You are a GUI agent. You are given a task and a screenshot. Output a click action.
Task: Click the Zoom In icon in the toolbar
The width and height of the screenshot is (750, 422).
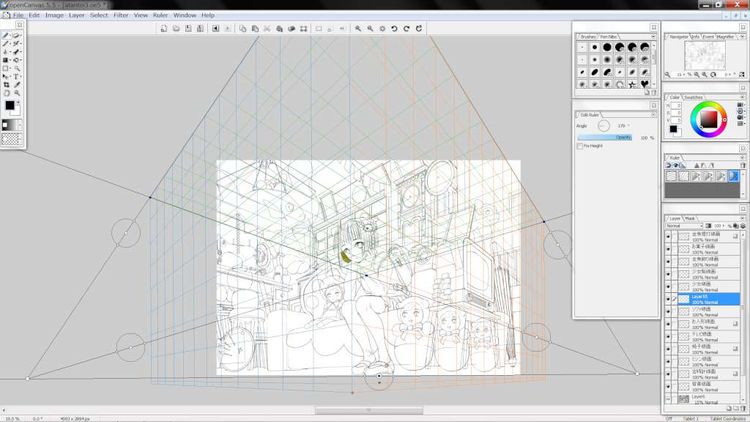358,29
